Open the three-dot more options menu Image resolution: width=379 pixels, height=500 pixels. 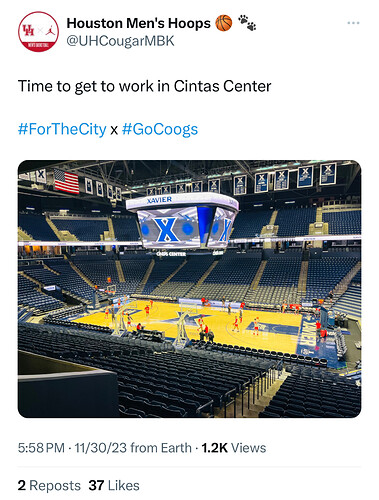tap(353, 23)
